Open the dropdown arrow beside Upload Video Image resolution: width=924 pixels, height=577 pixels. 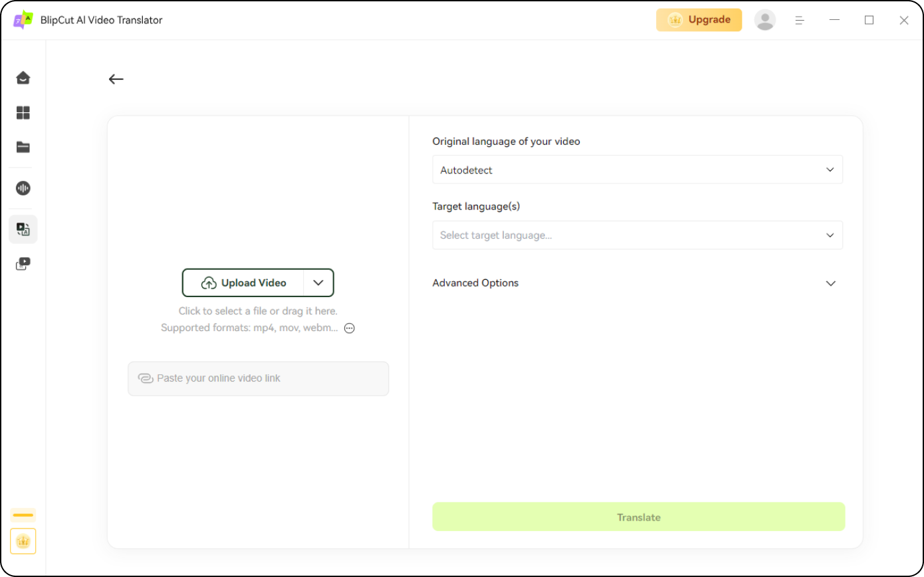click(318, 283)
